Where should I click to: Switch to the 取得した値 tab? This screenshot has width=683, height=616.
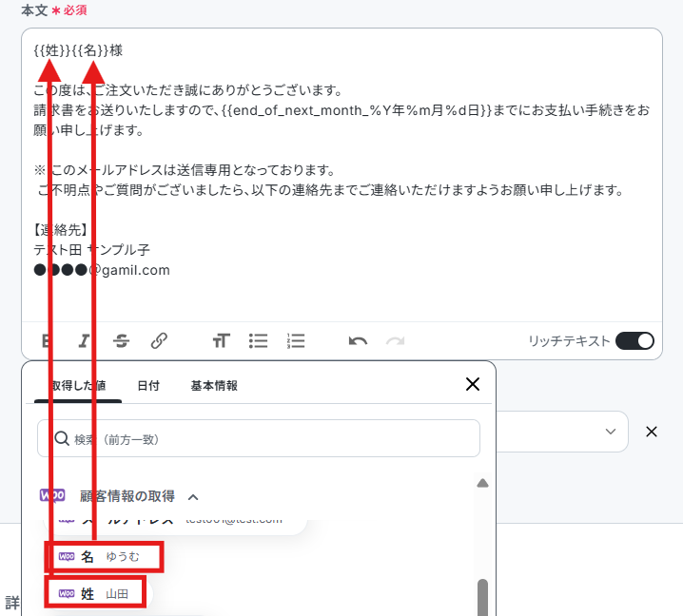click(78, 386)
